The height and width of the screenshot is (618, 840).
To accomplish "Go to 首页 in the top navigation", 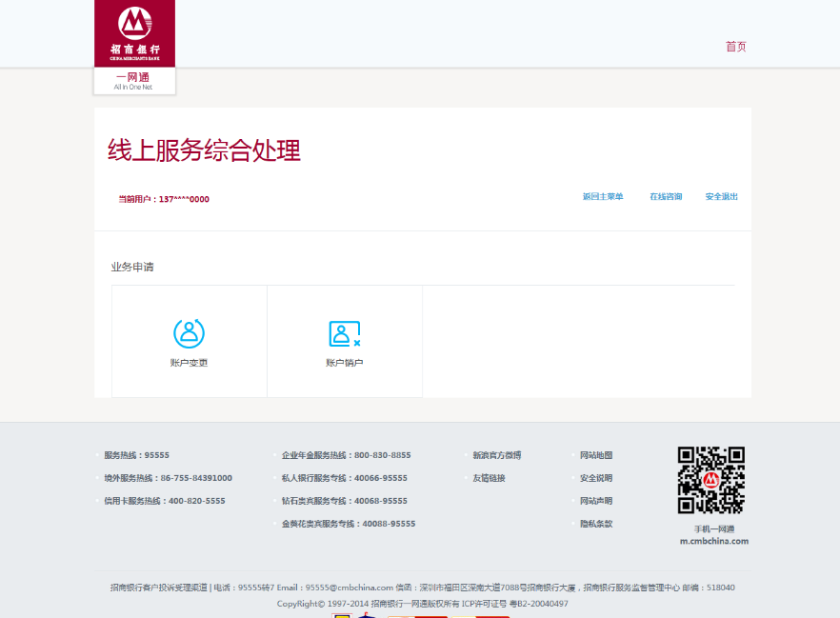I will click(x=735, y=47).
